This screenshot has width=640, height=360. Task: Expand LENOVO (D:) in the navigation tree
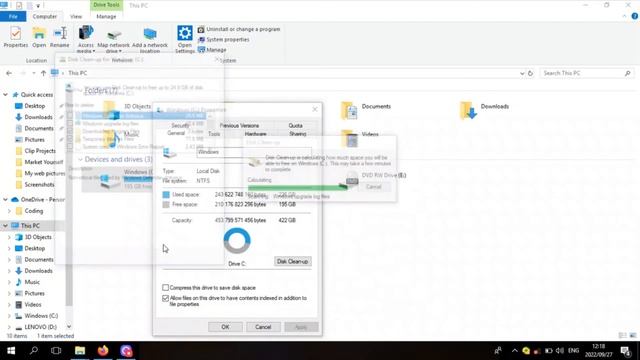[9, 327]
